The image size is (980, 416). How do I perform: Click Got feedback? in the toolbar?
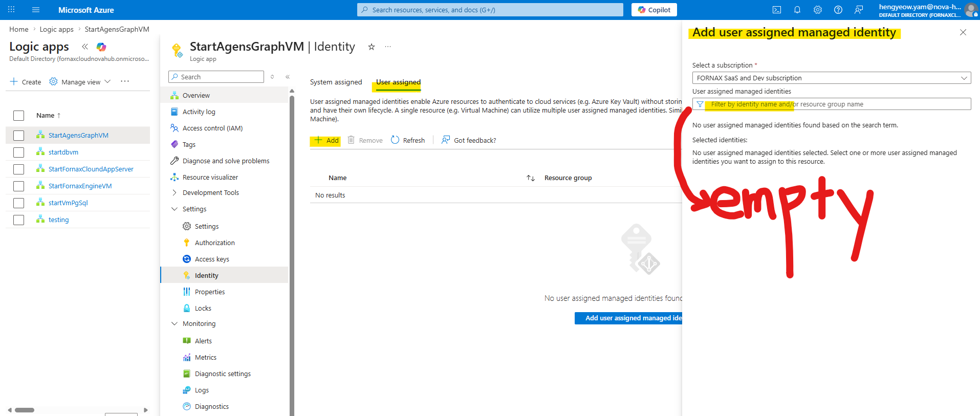469,140
